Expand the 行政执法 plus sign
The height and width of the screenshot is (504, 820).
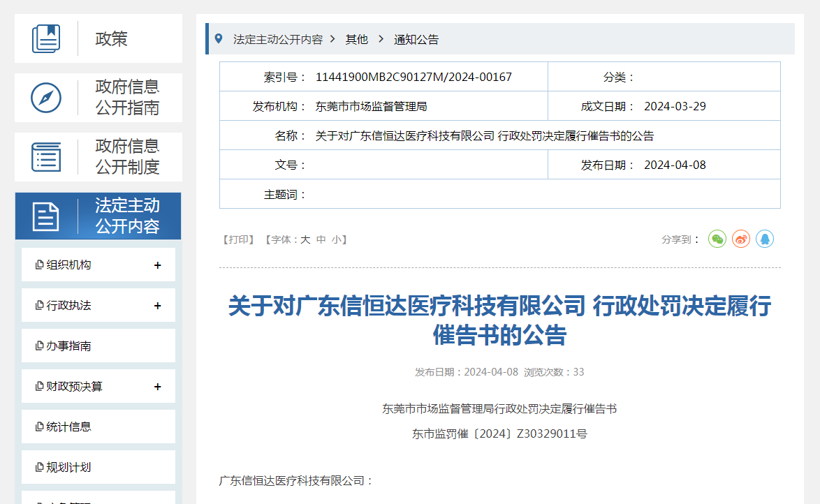click(157, 305)
